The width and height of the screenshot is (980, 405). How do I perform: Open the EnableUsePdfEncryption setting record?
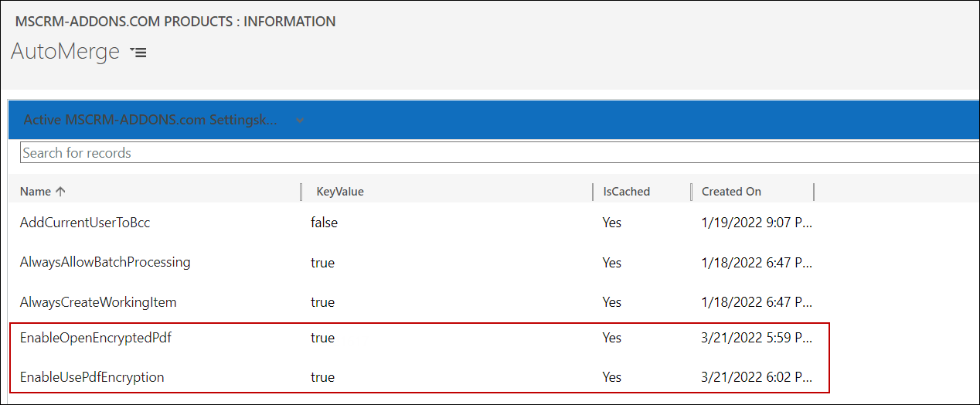pyautogui.click(x=92, y=377)
